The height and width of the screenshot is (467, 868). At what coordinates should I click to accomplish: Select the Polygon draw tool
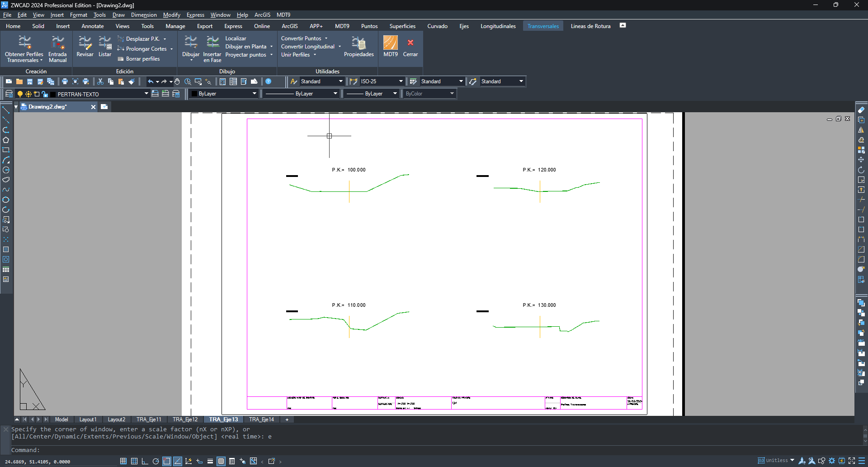[x=6, y=140]
